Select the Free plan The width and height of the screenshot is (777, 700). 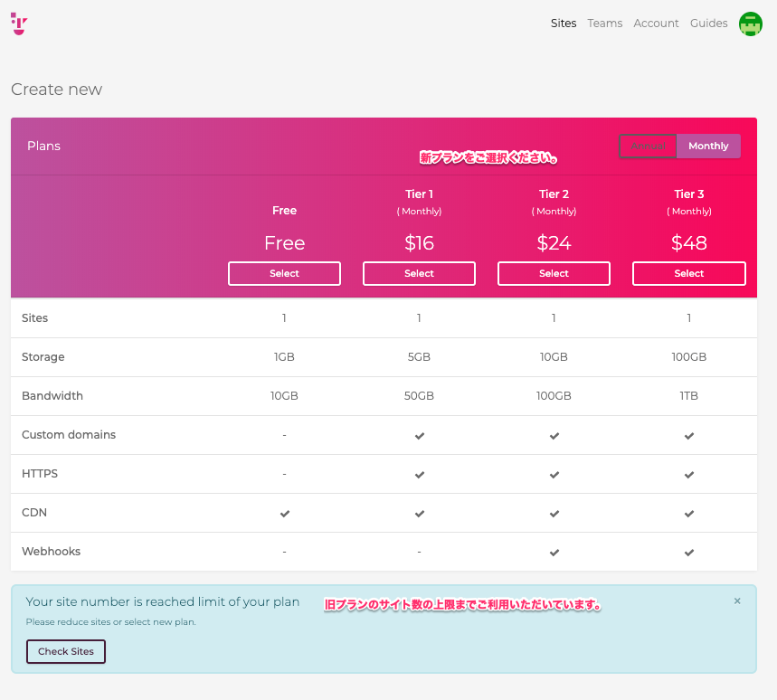[x=284, y=273]
